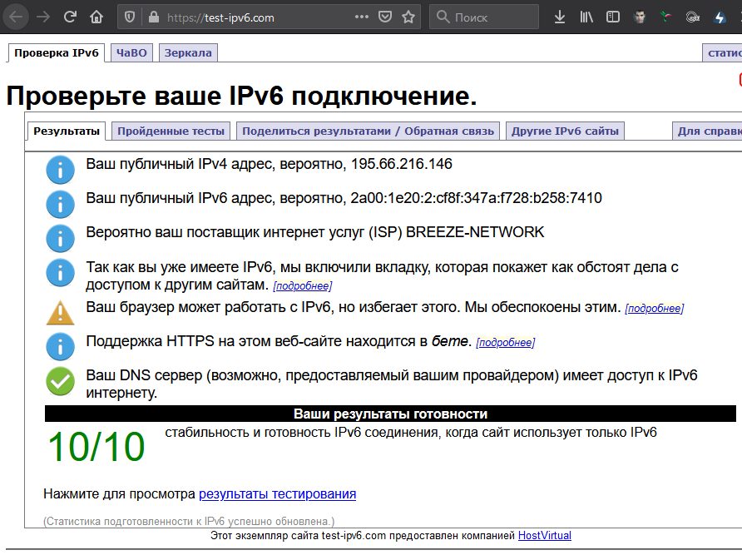
Task: Click the back navigation arrow
Action: coord(16,17)
